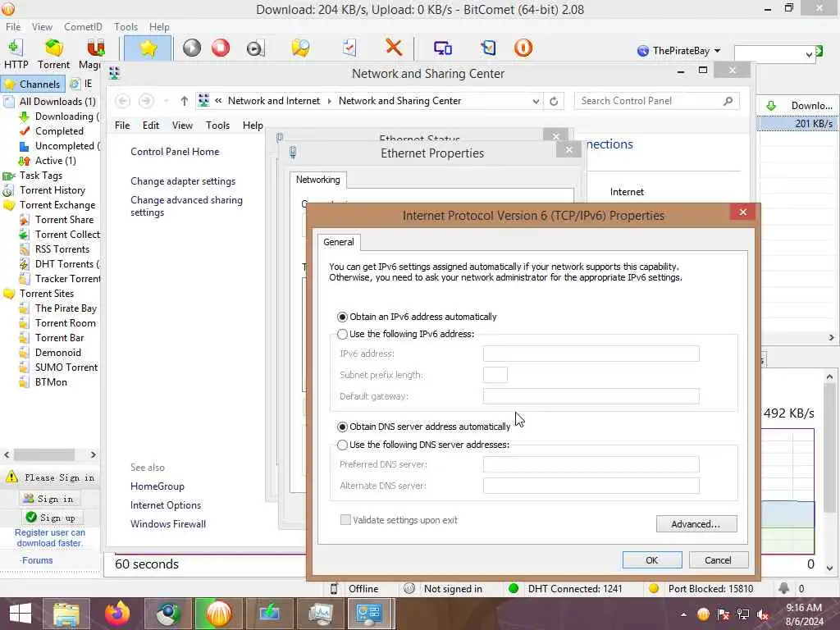Click Cancel in IPv6 Properties dialog

pos(718,559)
